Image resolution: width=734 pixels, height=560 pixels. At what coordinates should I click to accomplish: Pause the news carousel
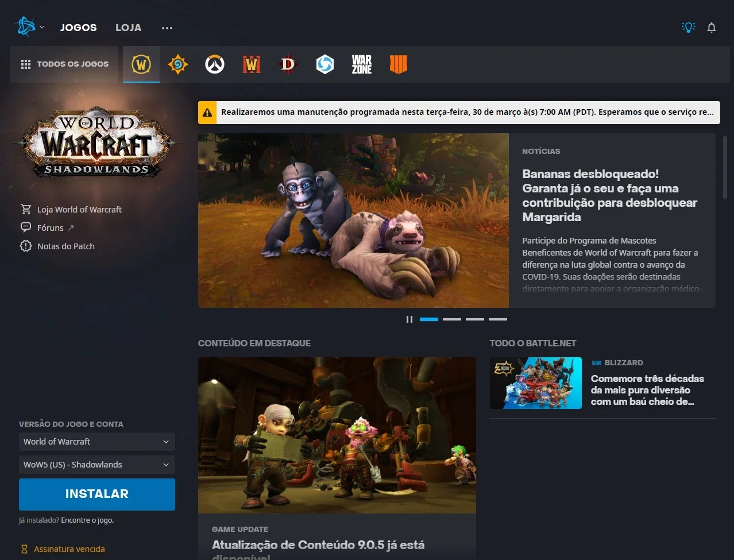(x=410, y=319)
